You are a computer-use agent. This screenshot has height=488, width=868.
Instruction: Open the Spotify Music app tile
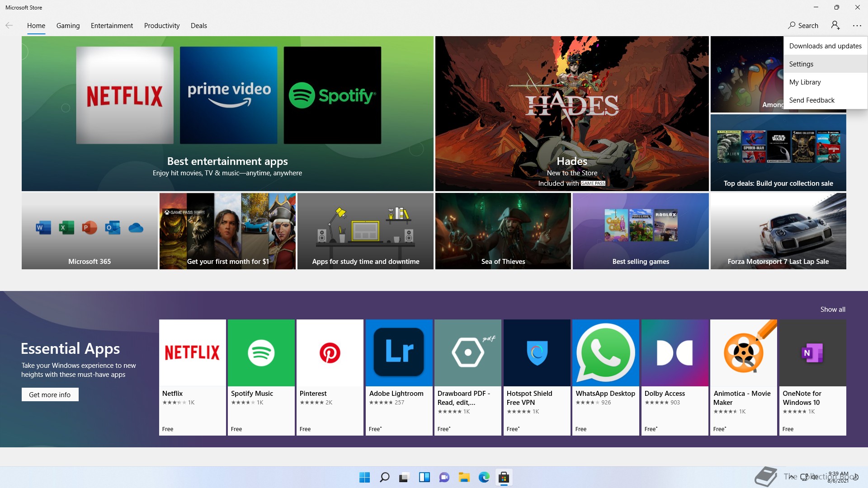[x=261, y=377]
